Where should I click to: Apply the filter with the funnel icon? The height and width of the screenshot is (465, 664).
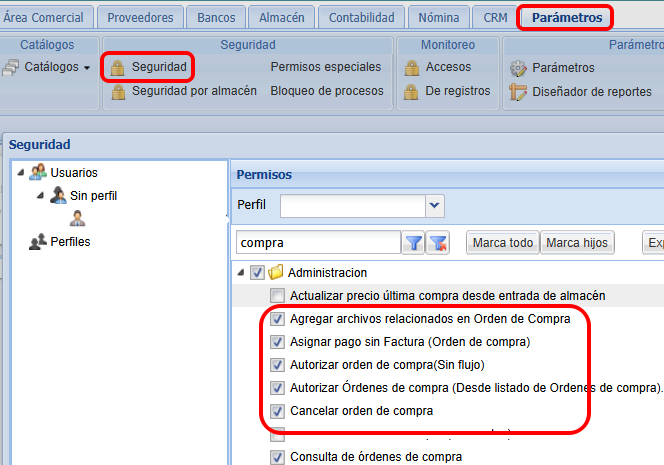pyautogui.click(x=413, y=243)
